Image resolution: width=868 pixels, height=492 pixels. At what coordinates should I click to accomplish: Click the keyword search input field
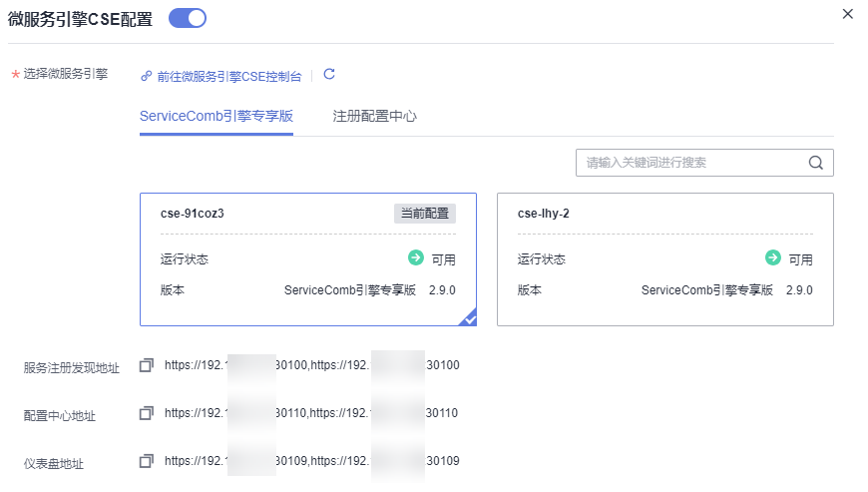[688, 163]
